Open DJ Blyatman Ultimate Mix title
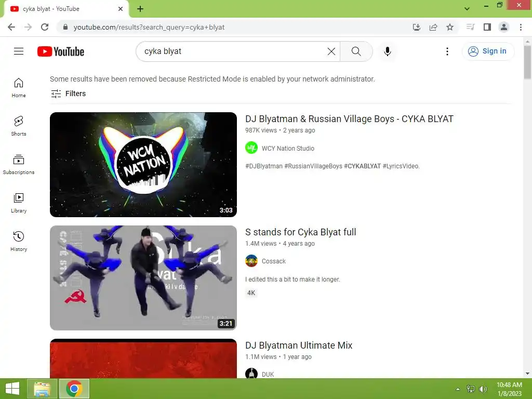Screen dimensions: 532x399 [299, 345]
